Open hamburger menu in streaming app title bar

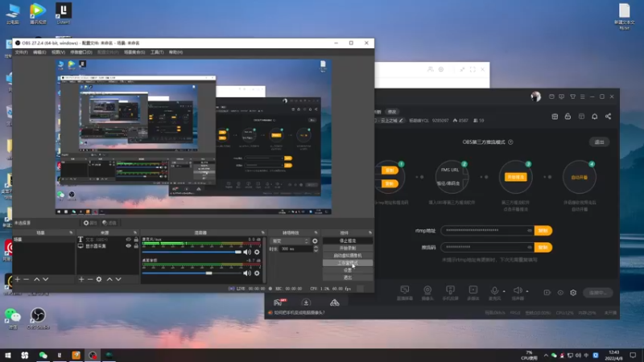click(x=582, y=97)
